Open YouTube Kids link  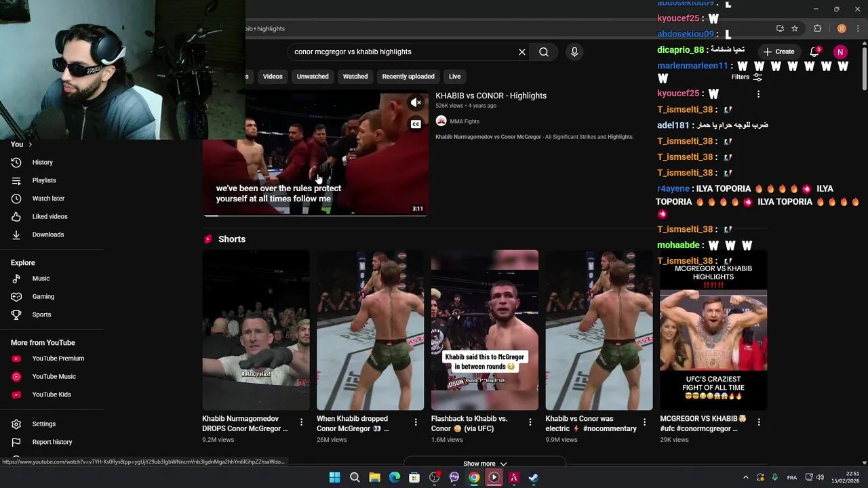click(x=52, y=394)
